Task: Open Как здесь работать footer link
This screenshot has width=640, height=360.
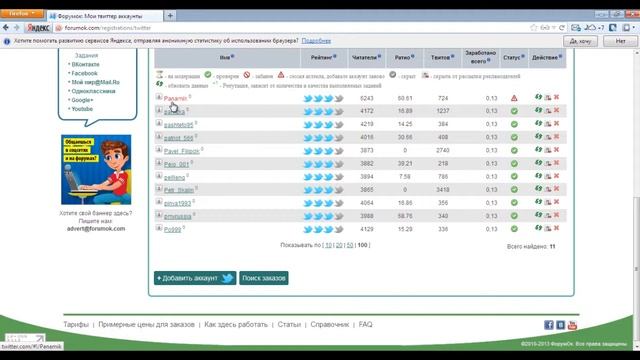Action: click(236, 324)
